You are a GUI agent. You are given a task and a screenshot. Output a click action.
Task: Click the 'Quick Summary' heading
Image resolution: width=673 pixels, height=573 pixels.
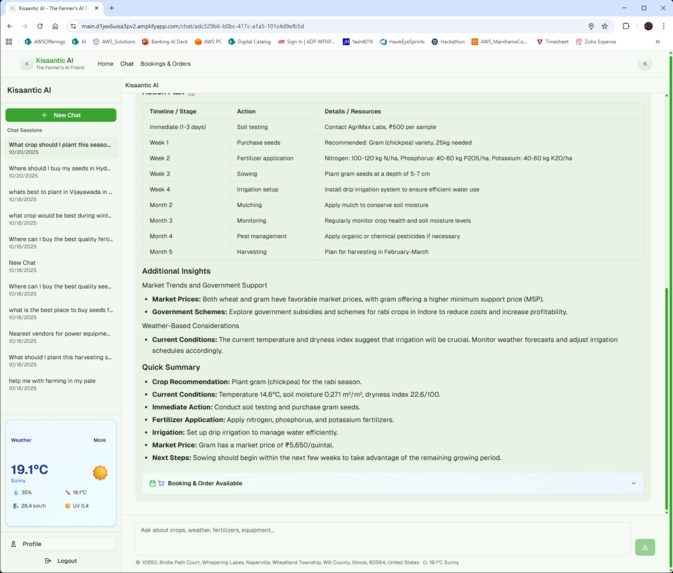(x=171, y=367)
